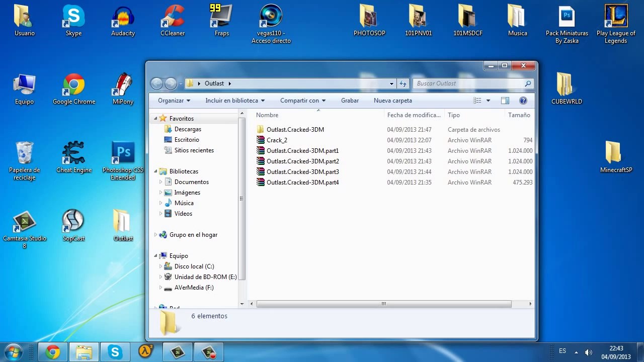The image size is (644, 362).
Task: Launch Camtasia Studio 8 desktop shortcut
Action: pos(24,229)
